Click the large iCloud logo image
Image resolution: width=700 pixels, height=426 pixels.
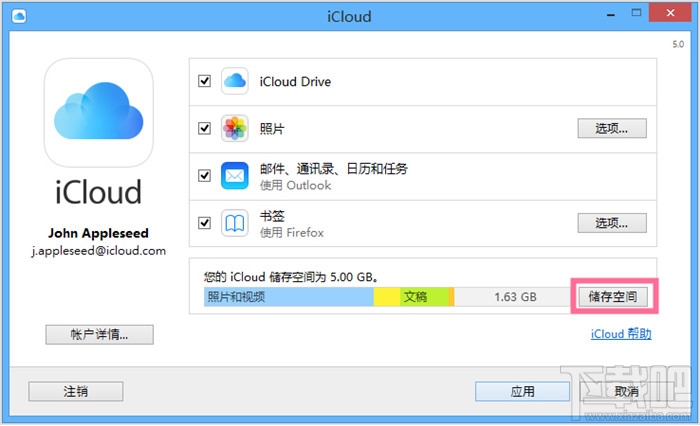click(x=99, y=113)
